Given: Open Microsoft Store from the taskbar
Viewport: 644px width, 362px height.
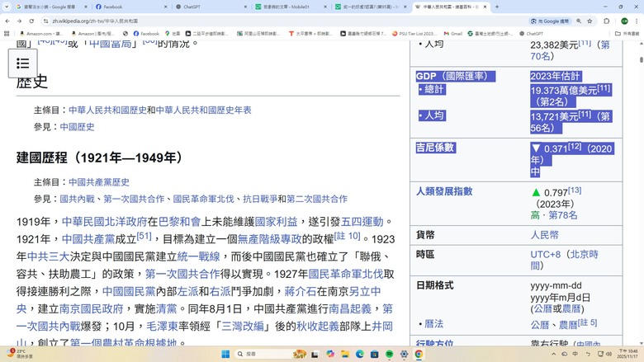Looking at the screenshot, I should click(375, 354).
